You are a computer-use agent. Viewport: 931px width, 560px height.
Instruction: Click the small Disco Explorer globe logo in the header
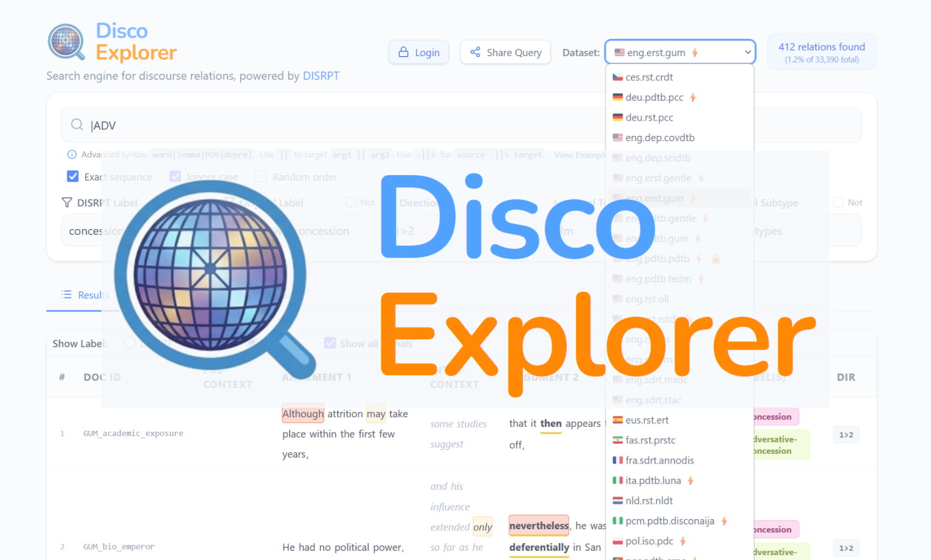[66, 42]
